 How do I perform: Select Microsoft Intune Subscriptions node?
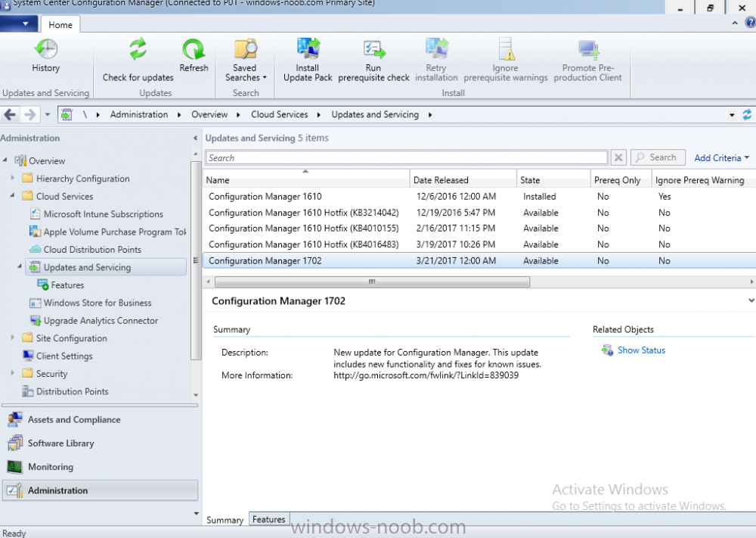click(97, 214)
